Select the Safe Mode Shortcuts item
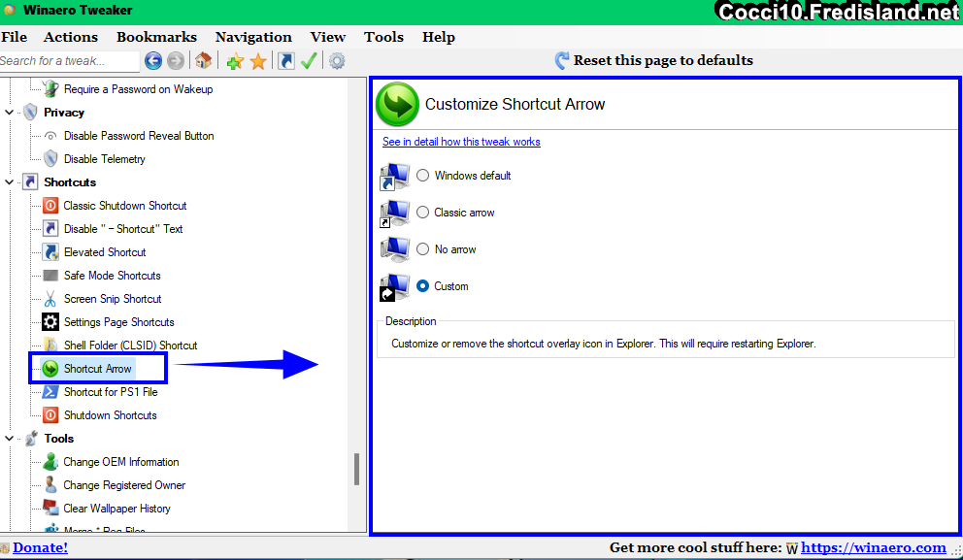Image resolution: width=963 pixels, height=560 pixels. click(113, 276)
